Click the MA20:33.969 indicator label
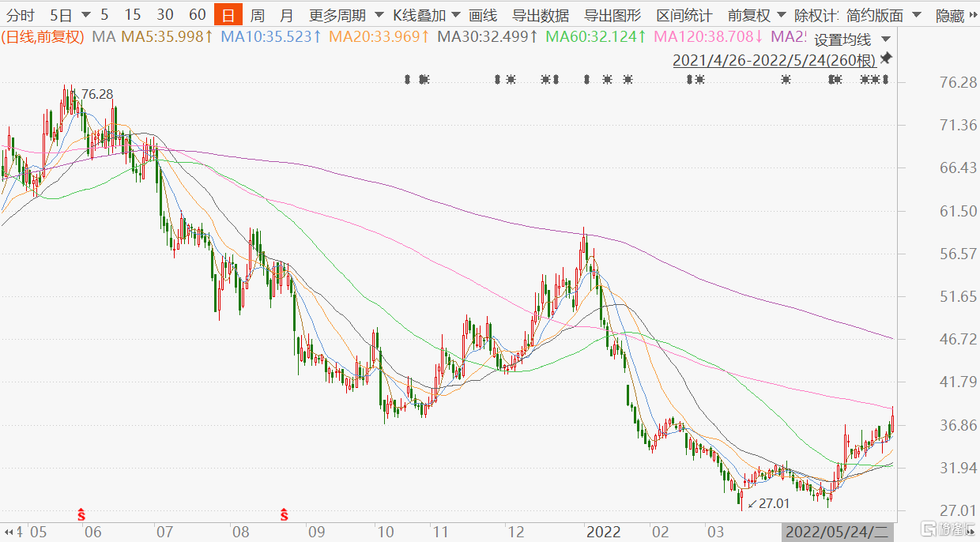Screen dimensions: 980x542 click(379, 36)
